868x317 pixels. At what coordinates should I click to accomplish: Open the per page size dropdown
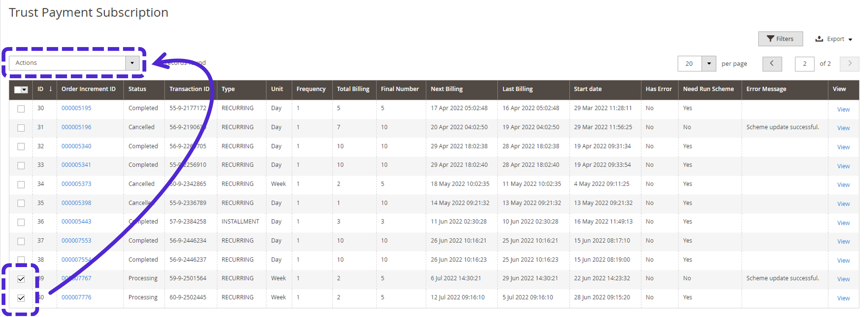pos(708,64)
